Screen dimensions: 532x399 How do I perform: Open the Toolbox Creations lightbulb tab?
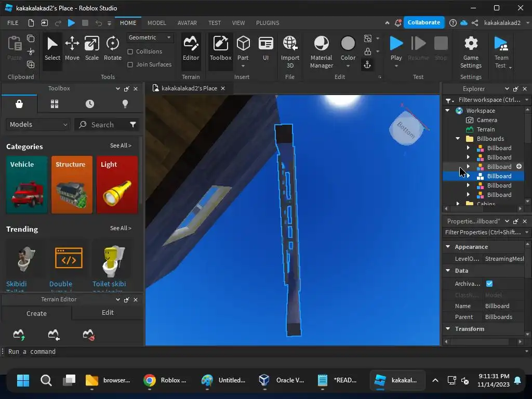[x=125, y=104]
